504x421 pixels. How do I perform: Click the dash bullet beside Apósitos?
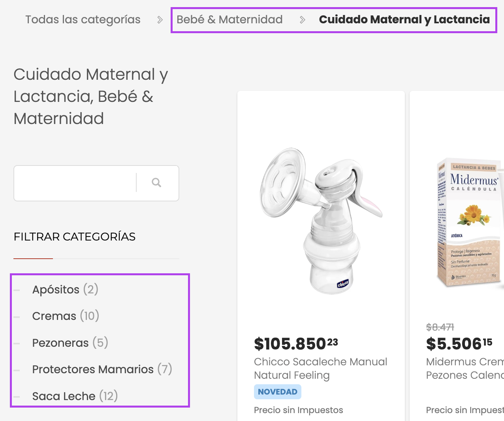pos(17,290)
